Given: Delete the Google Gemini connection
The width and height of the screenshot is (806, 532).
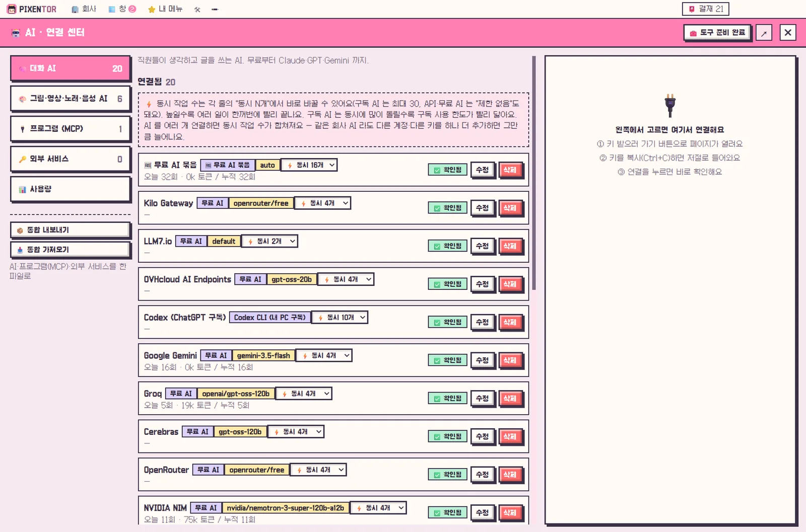Looking at the screenshot, I should (x=510, y=360).
